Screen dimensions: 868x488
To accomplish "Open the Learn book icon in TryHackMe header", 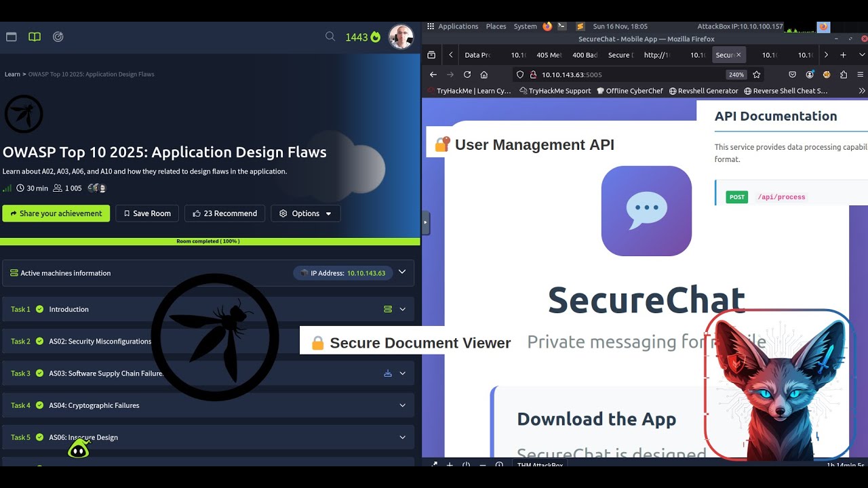I will pos(35,37).
